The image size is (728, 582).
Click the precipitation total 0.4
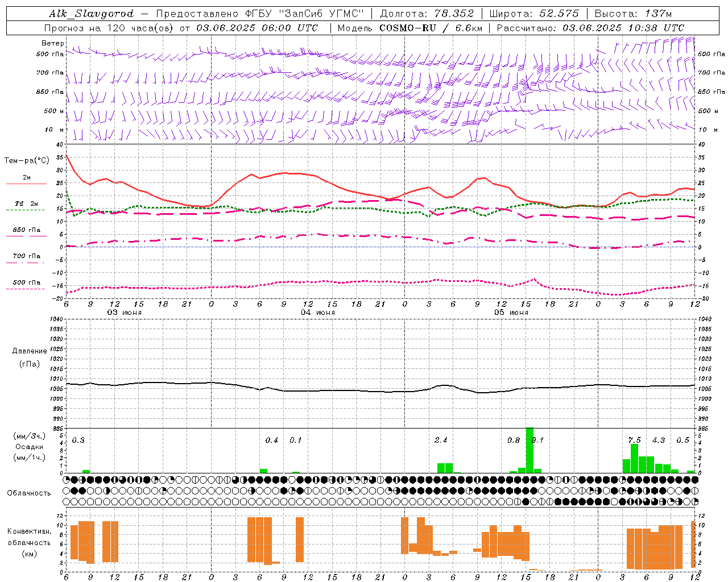click(272, 440)
